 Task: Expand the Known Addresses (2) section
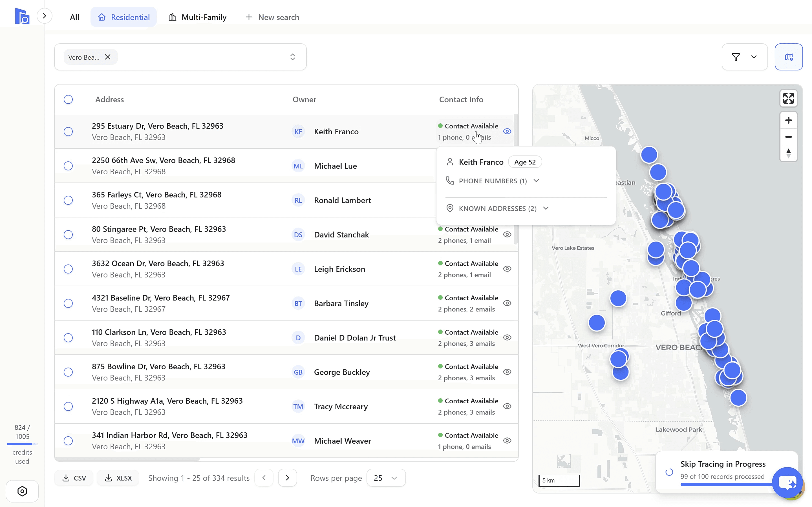pos(497,208)
